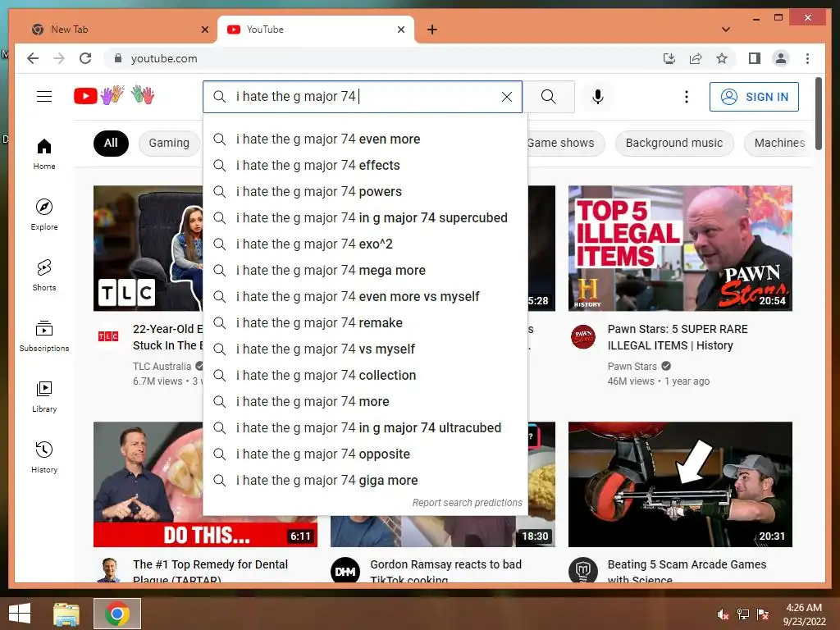
Task: Click the muted volume tray icon
Action: (x=724, y=614)
